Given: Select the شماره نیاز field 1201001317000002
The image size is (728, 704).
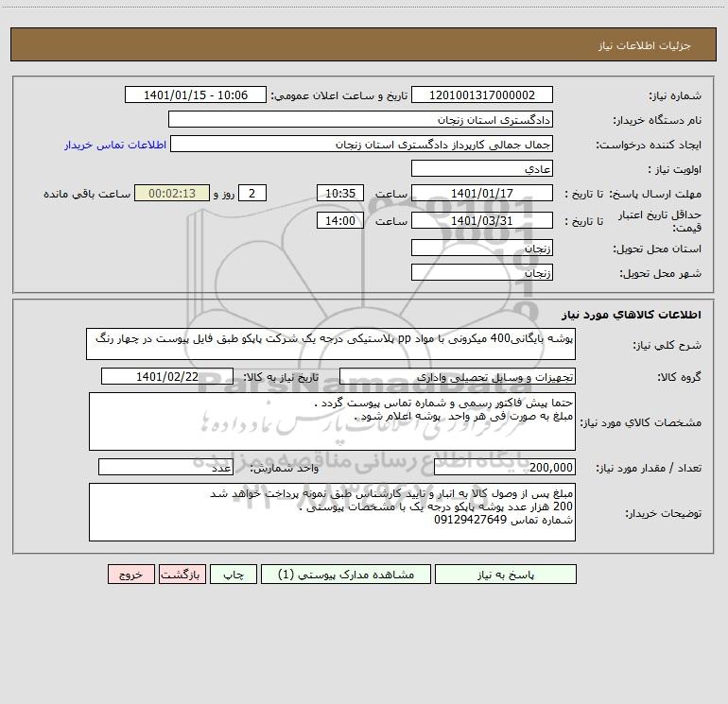Looking at the screenshot, I should point(482,94).
